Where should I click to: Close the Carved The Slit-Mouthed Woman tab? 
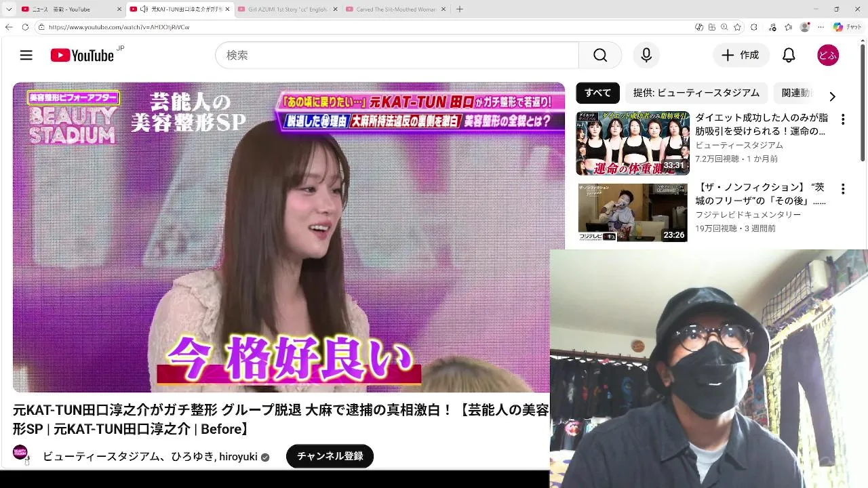[444, 9]
